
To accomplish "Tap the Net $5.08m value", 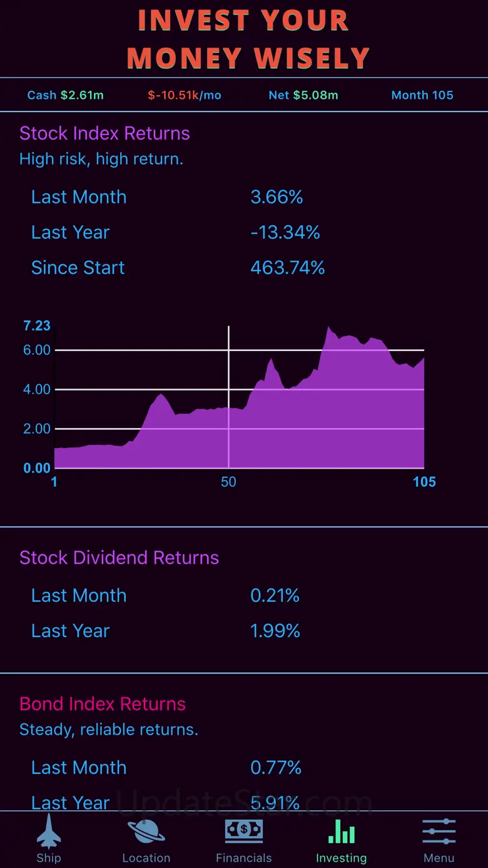I will coord(303,95).
